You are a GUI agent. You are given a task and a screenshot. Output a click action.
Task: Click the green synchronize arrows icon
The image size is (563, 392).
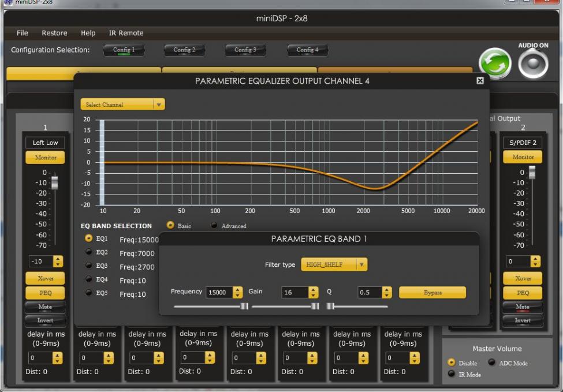494,64
